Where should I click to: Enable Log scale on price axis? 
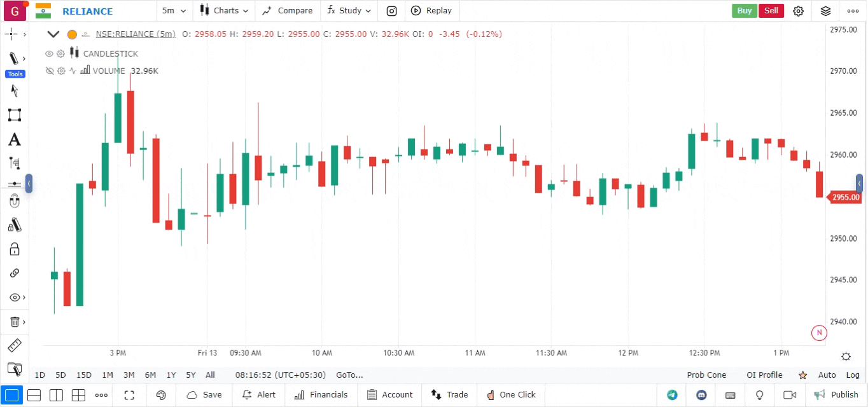(x=853, y=375)
